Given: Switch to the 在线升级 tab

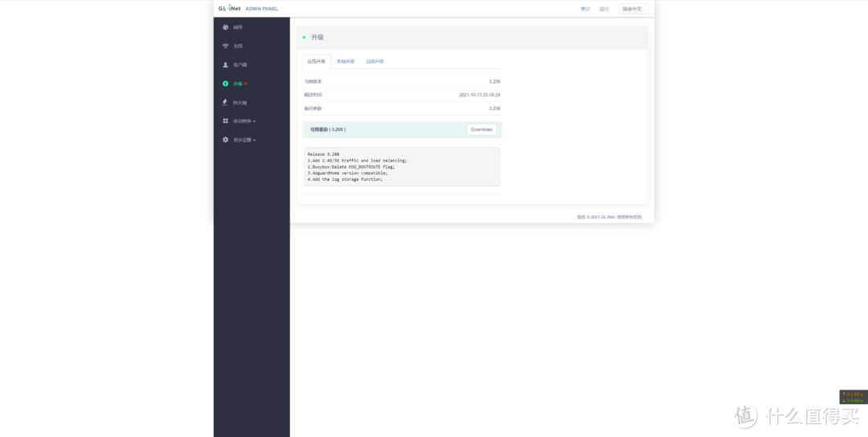Looking at the screenshot, I should point(316,62).
